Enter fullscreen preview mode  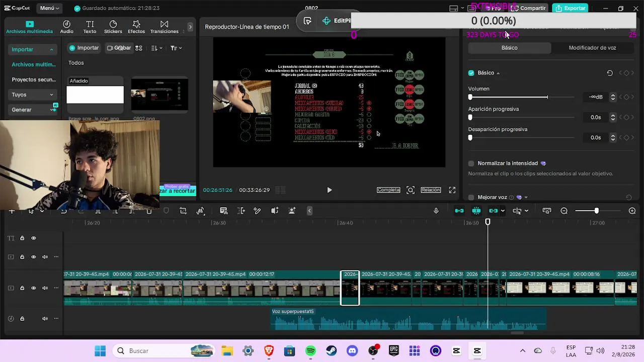(x=452, y=190)
